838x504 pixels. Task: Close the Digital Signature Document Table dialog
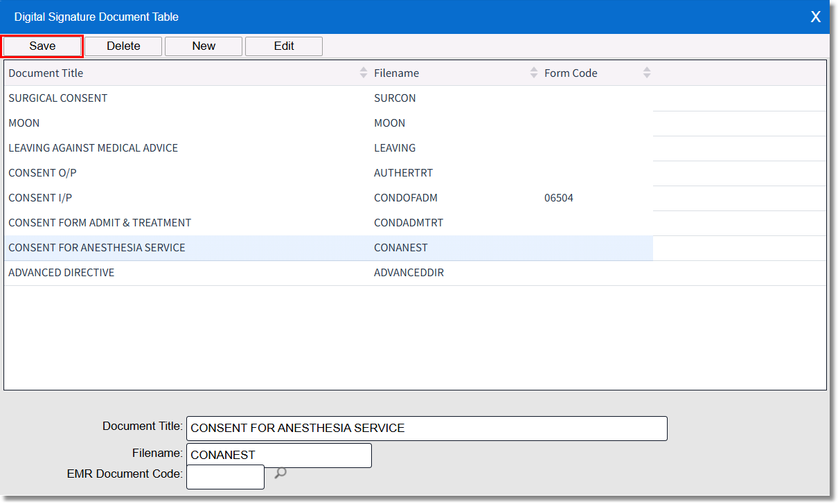(815, 17)
